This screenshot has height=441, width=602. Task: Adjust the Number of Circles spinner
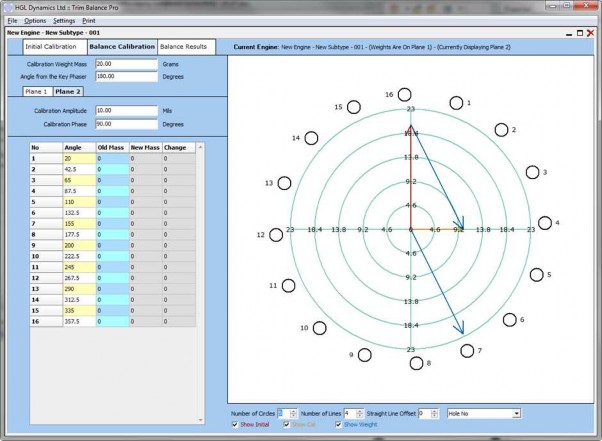(x=294, y=412)
